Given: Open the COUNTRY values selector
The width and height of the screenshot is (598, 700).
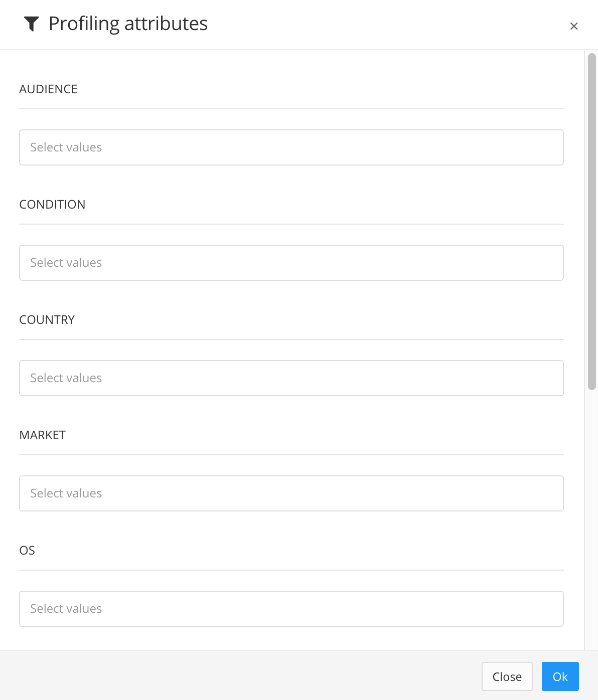Looking at the screenshot, I should (x=291, y=378).
